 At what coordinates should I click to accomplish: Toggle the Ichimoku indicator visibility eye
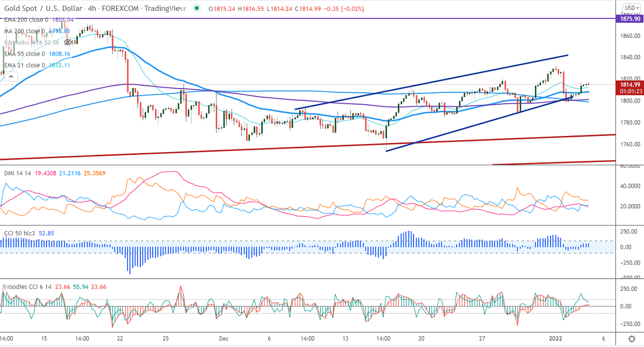point(68,42)
